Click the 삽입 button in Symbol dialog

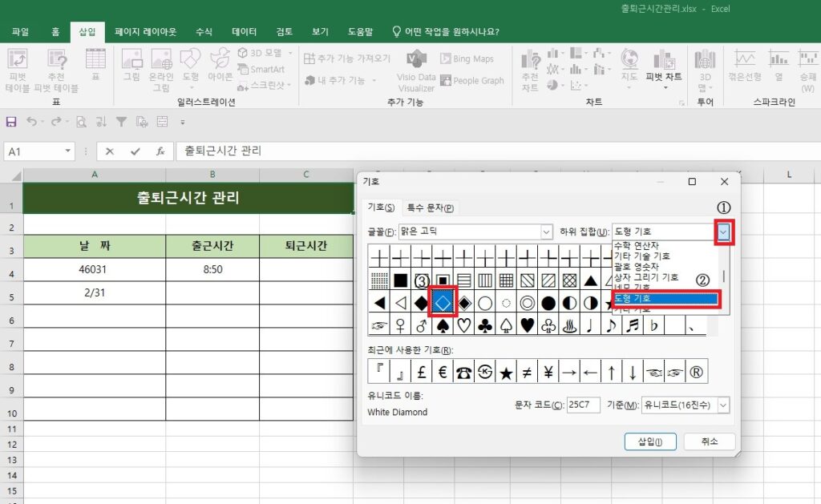[x=650, y=442]
